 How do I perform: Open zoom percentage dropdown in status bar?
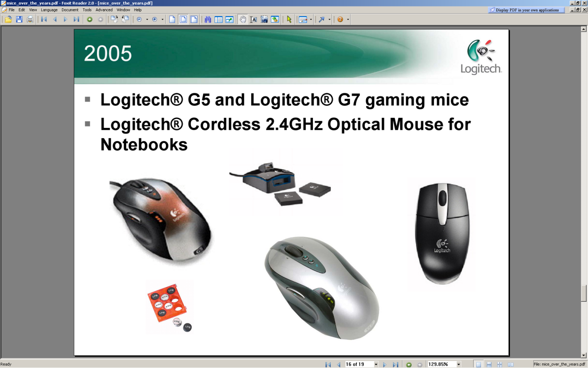[458, 364]
